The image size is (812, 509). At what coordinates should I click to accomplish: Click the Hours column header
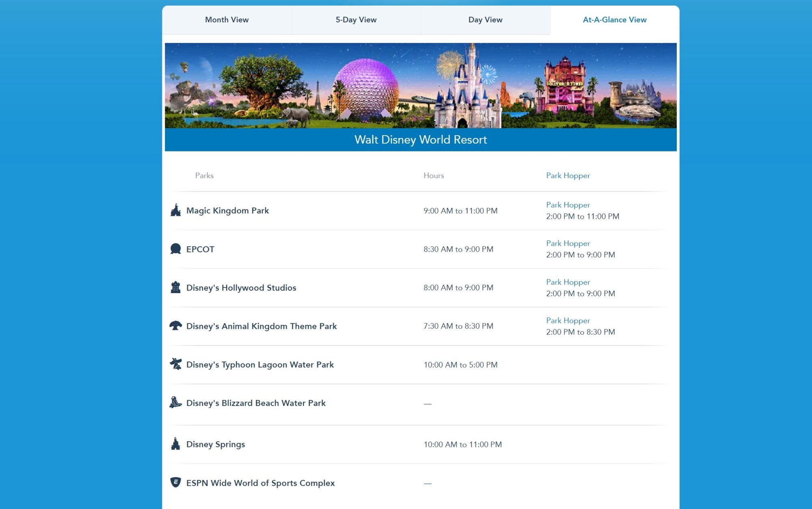coord(434,176)
